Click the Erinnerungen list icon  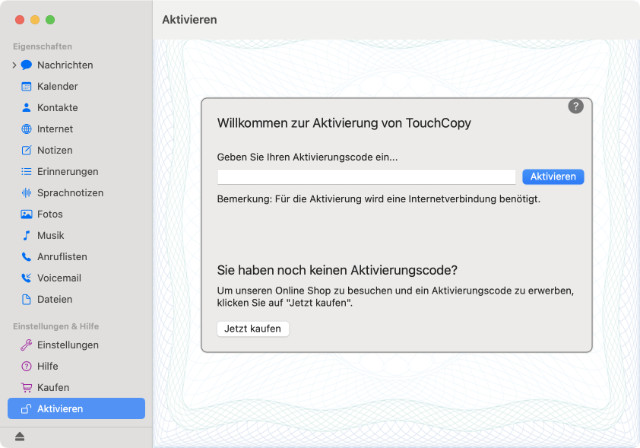coord(27,171)
